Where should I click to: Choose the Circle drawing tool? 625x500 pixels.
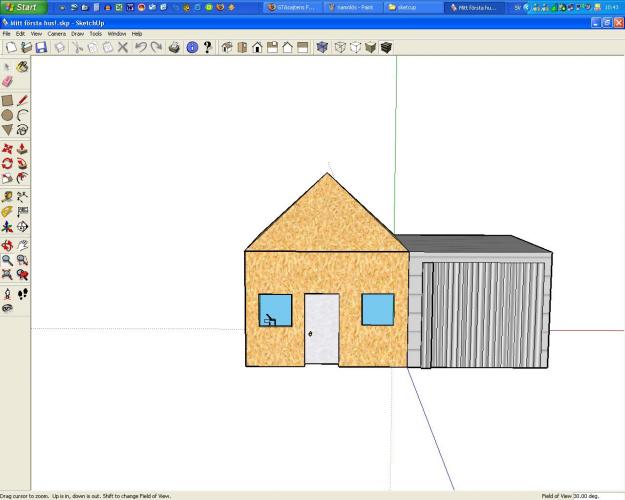7,115
